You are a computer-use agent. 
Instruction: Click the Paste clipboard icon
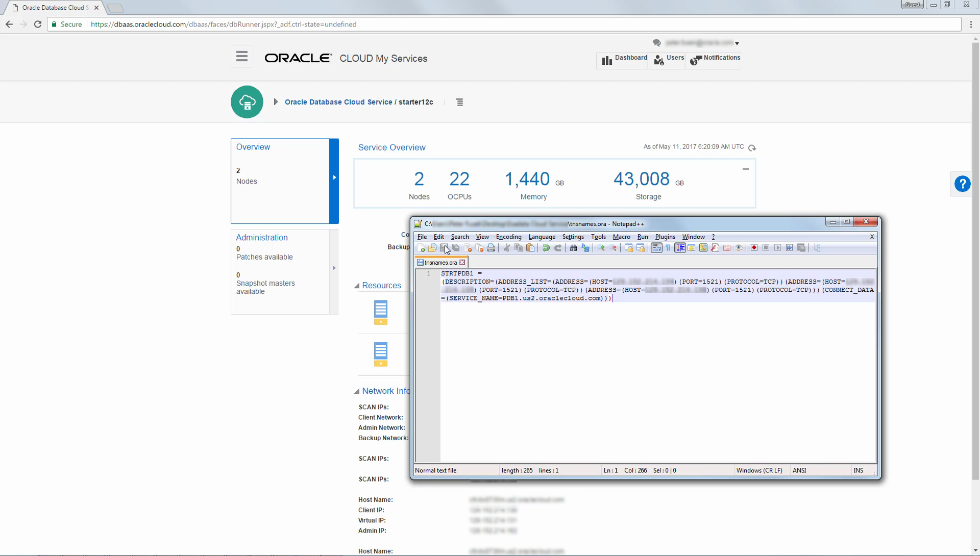530,248
